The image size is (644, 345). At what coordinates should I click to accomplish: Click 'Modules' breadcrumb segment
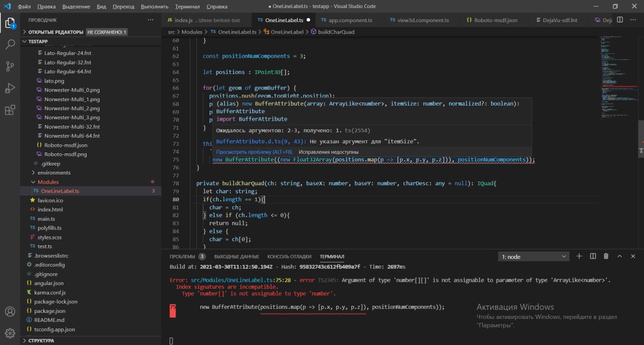192,32
